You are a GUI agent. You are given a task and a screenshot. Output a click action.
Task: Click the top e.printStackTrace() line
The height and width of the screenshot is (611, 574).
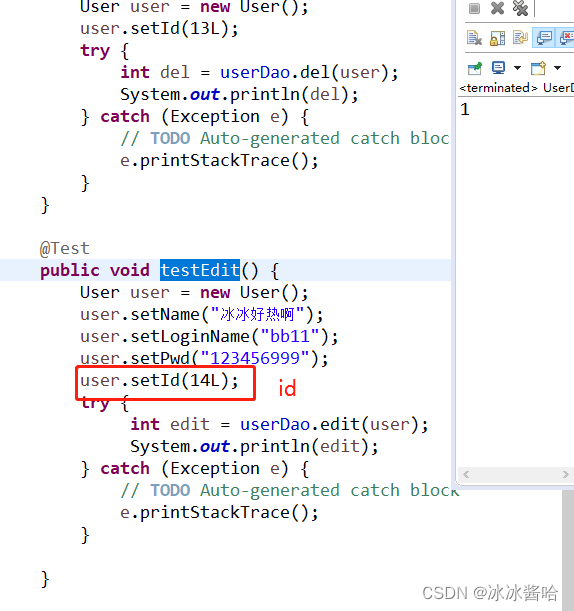click(x=219, y=161)
